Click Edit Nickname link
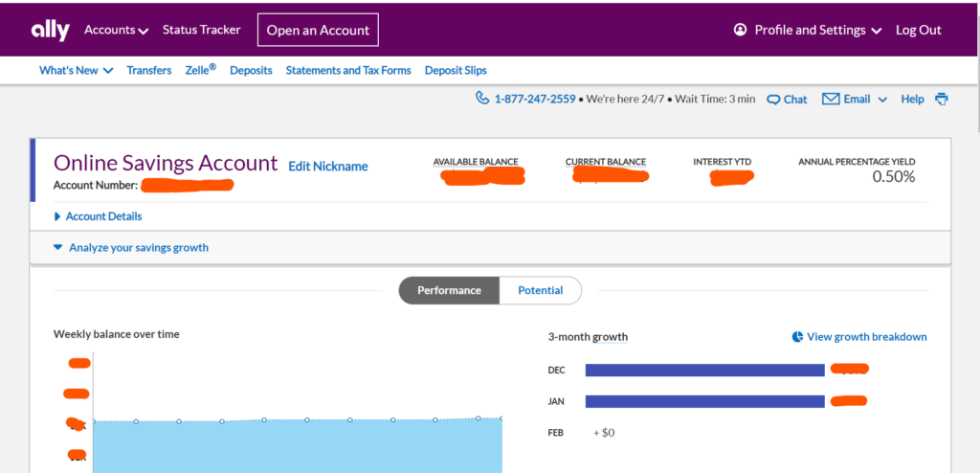980x473 pixels. pos(328,167)
